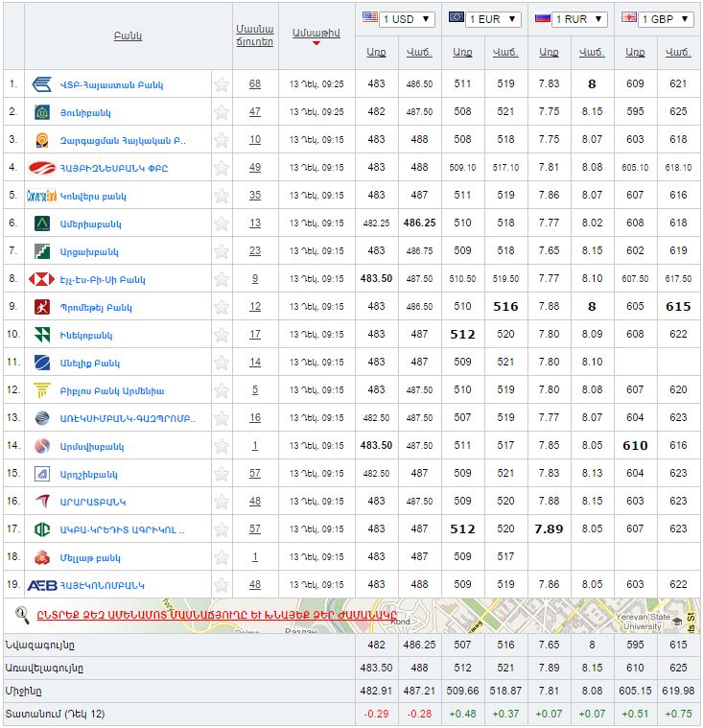The height and width of the screenshot is (728, 703).
Task: Click the Ameriabank green logo icon
Action: coord(42,223)
